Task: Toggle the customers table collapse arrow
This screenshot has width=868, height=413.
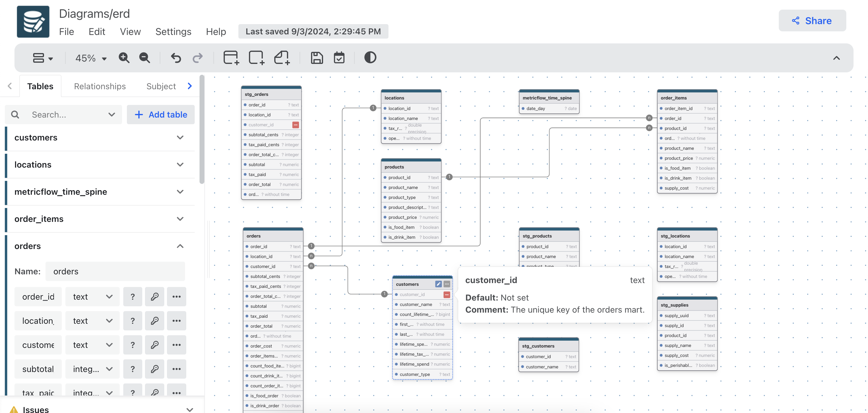Action: (181, 137)
